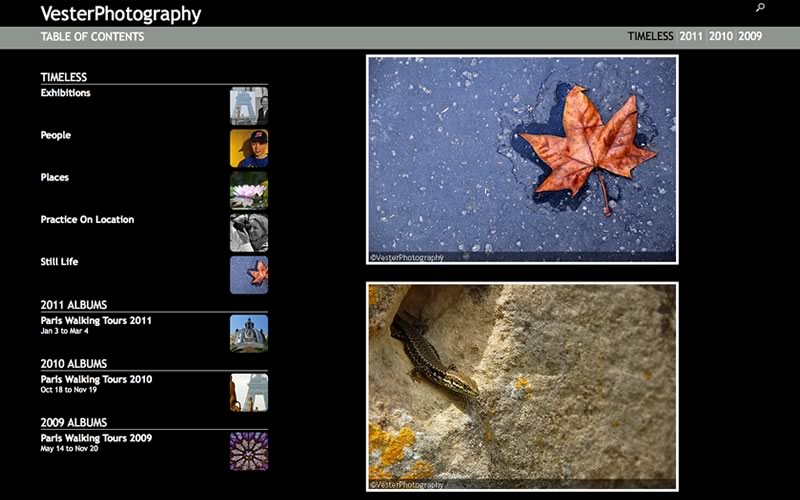Open the People album thumbnail
Viewport: 800px width, 500px height.
[x=248, y=148]
